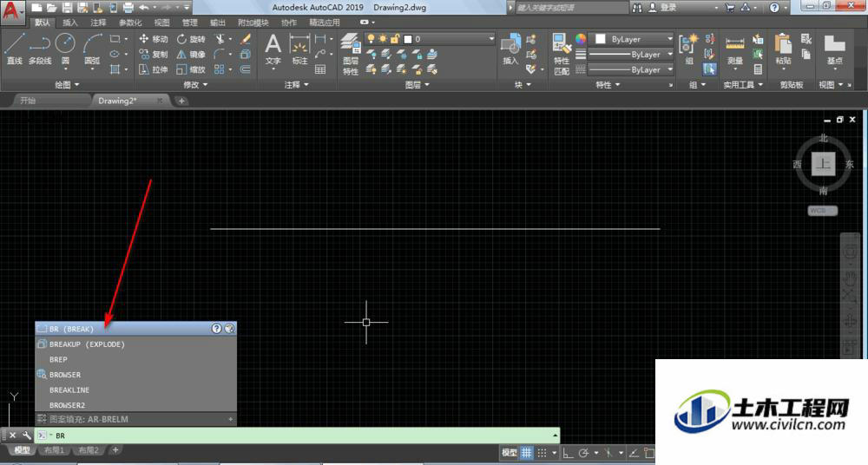The height and width of the screenshot is (465, 868).
Task: Switch to the Layout1 (布局1) tab
Action: click(54, 450)
